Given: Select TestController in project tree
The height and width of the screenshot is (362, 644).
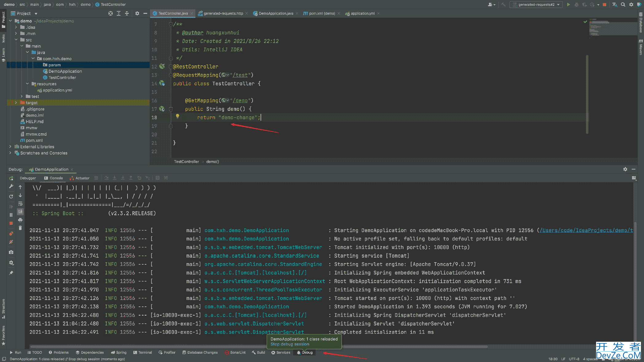Looking at the screenshot, I should pos(62,78).
